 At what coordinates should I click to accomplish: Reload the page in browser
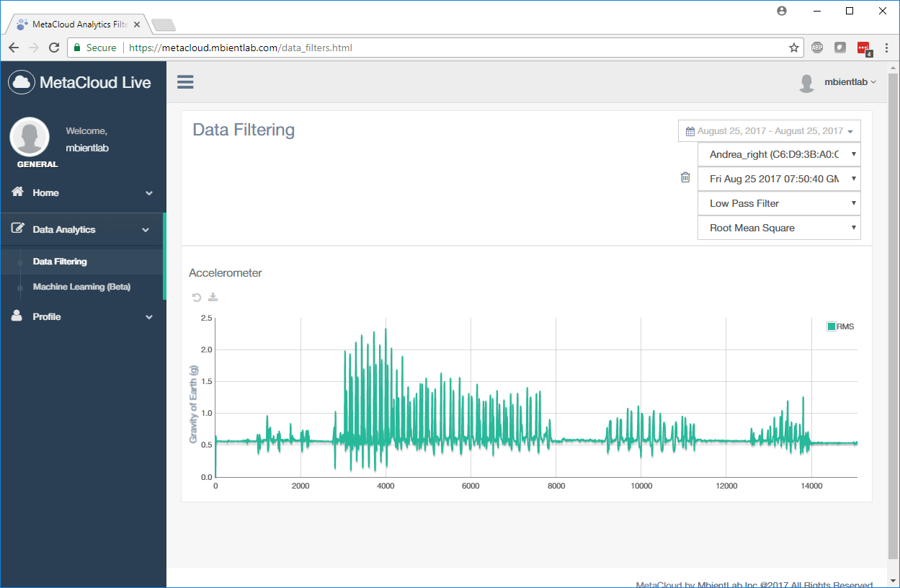point(54,48)
